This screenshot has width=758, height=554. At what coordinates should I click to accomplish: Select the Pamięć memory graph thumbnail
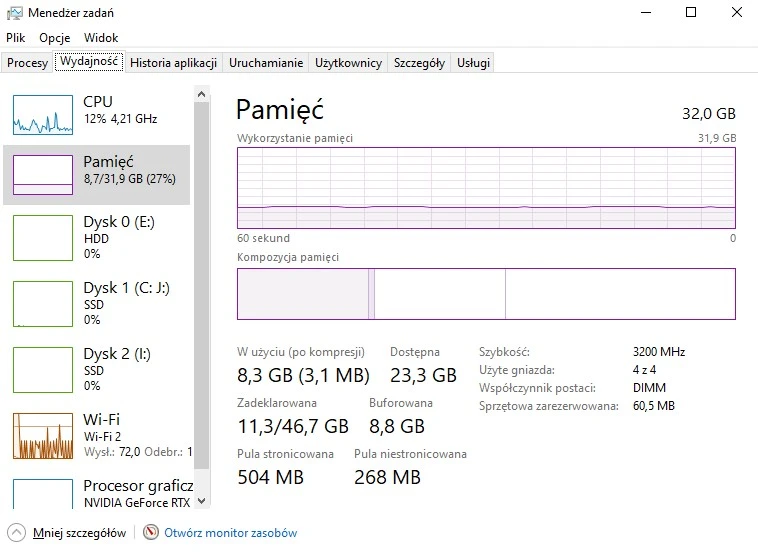[x=43, y=175]
